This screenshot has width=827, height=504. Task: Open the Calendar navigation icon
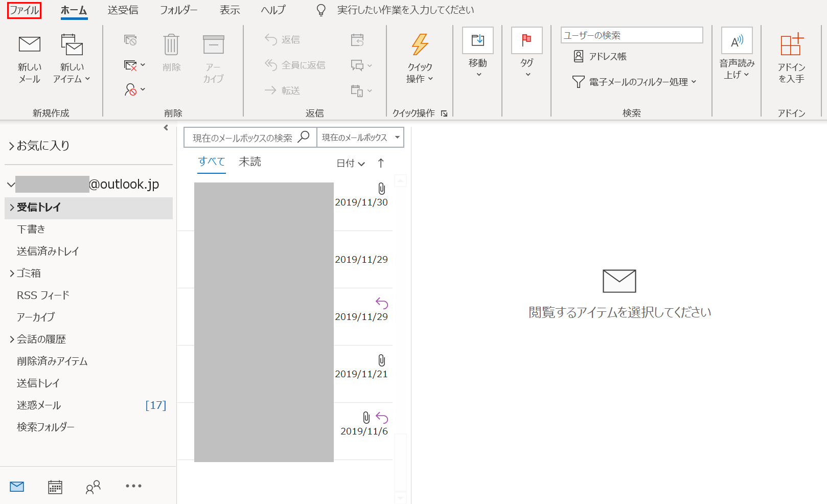point(55,487)
